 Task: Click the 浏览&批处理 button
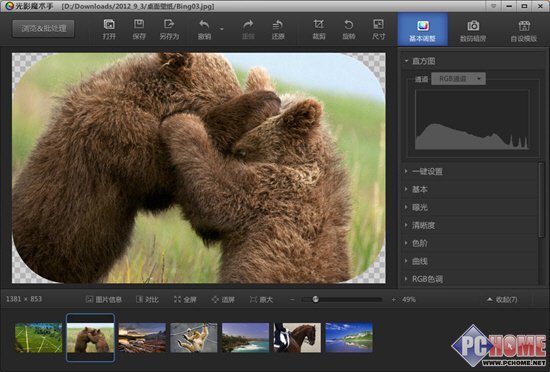point(43,28)
